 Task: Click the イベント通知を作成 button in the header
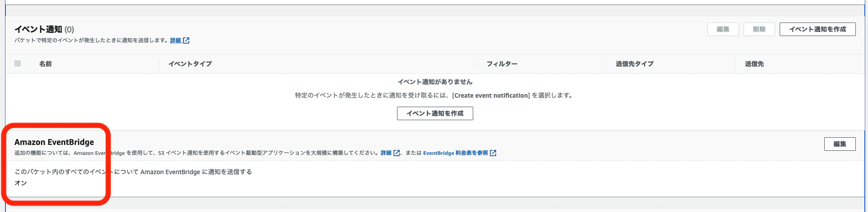(x=818, y=29)
